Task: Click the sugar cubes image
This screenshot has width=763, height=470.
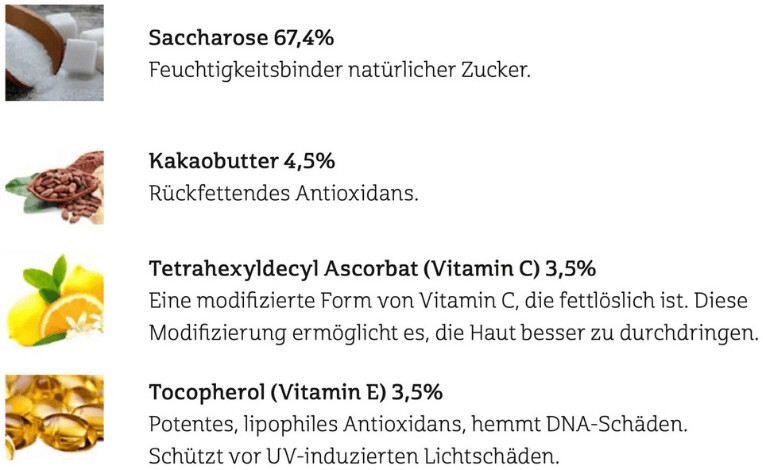Action: coord(53,52)
